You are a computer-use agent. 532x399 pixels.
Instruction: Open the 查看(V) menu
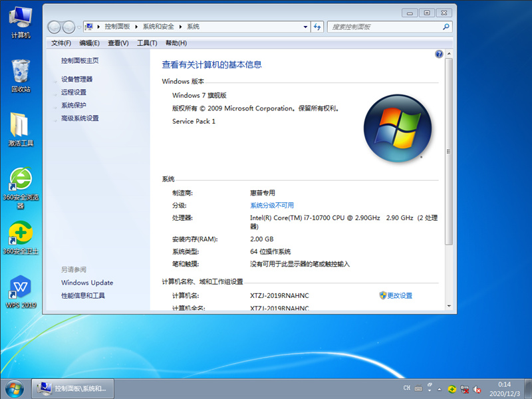[118, 43]
